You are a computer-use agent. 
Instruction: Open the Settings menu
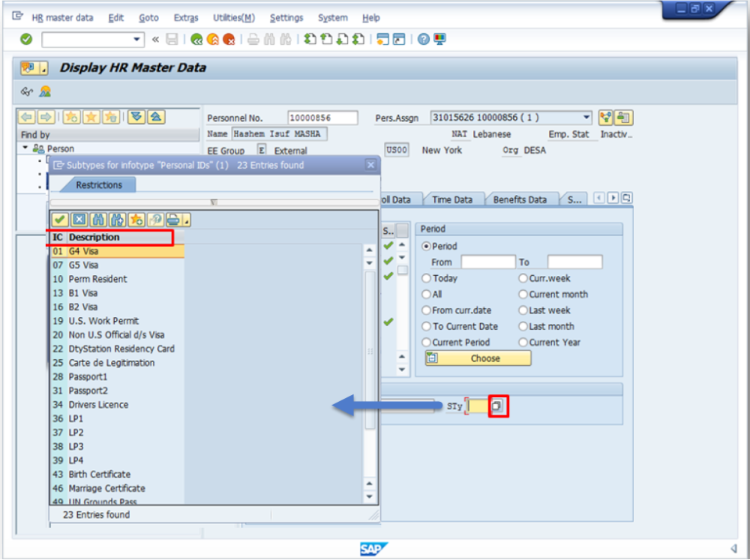[286, 18]
